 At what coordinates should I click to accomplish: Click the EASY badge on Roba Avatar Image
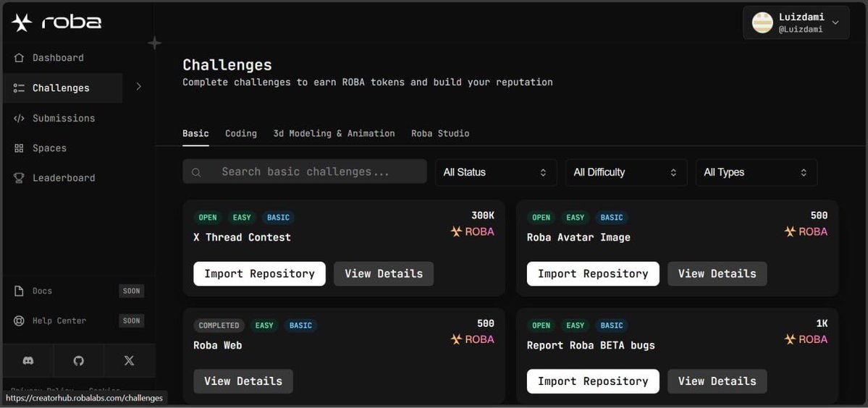tap(575, 217)
